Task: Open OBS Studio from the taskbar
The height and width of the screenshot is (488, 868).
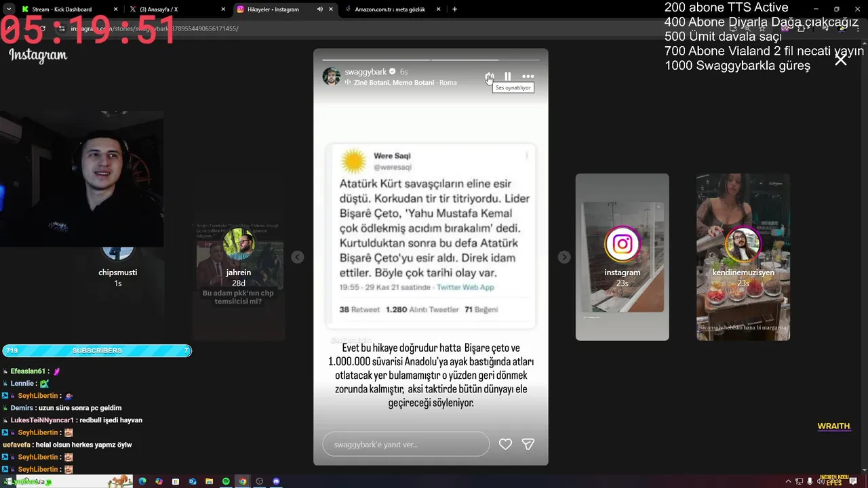Action: click(x=259, y=481)
